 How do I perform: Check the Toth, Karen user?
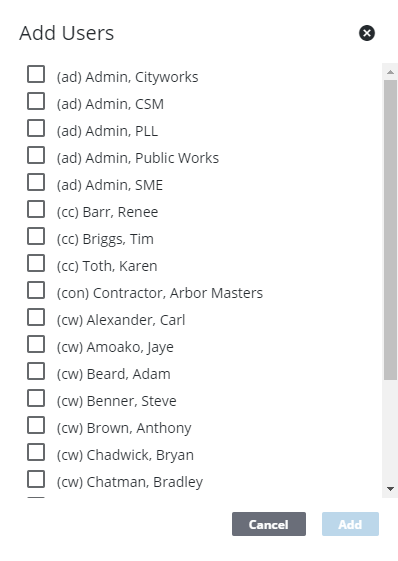(x=36, y=263)
